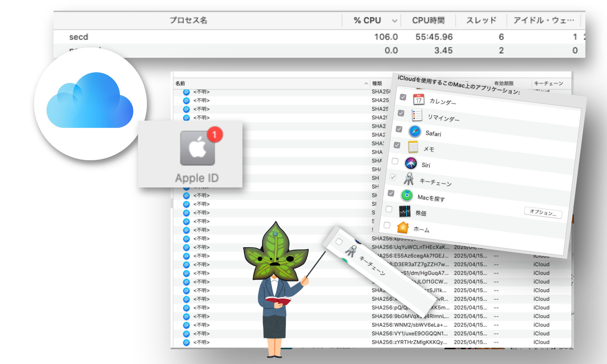
Task: Click the @ icon in the D3ER3aTZ7gZZH7w row
Action: (186, 265)
